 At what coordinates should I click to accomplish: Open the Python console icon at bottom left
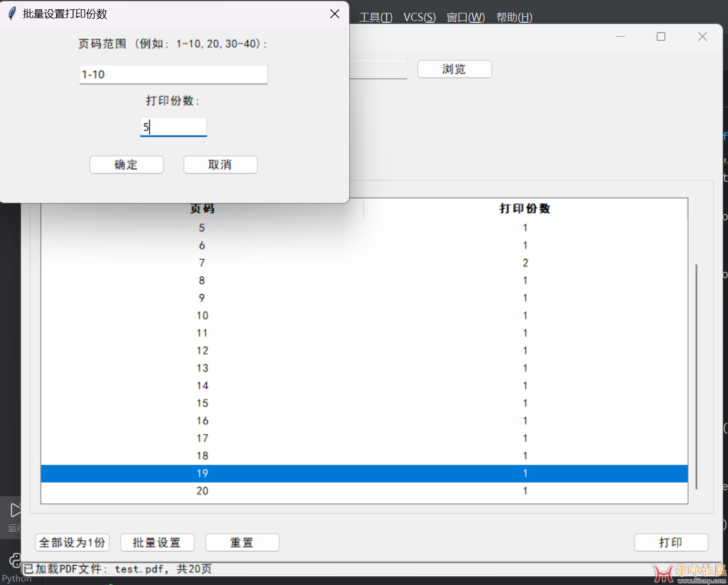click(x=15, y=561)
